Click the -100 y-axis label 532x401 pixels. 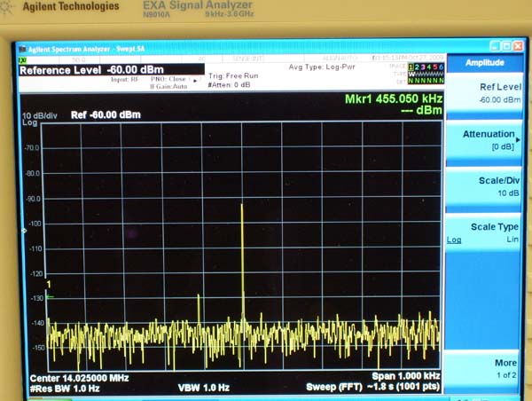click(x=35, y=224)
